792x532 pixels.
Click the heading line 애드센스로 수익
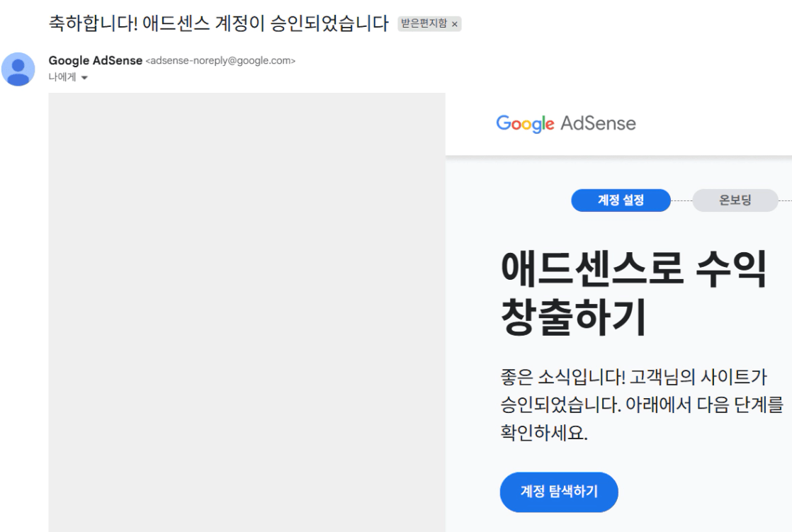[633, 270]
